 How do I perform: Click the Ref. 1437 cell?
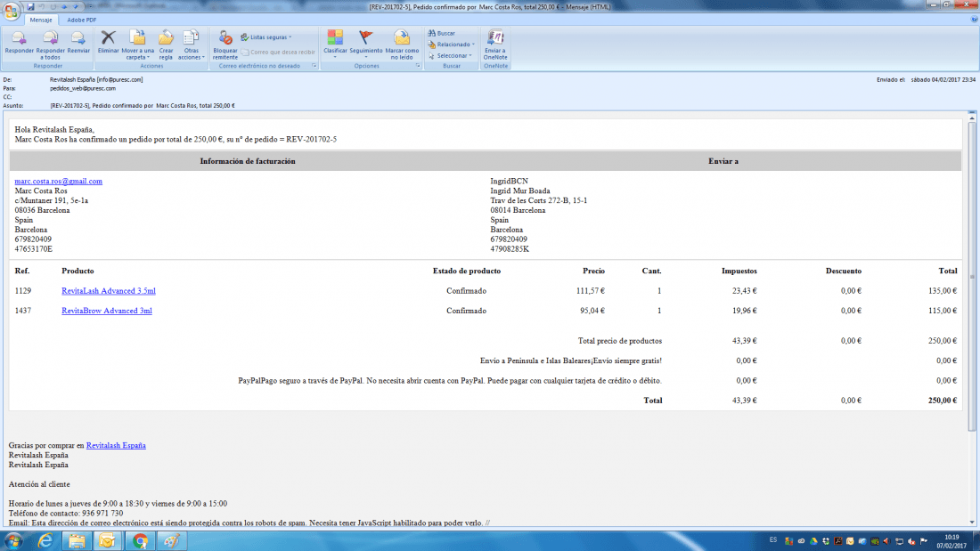click(x=23, y=311)
